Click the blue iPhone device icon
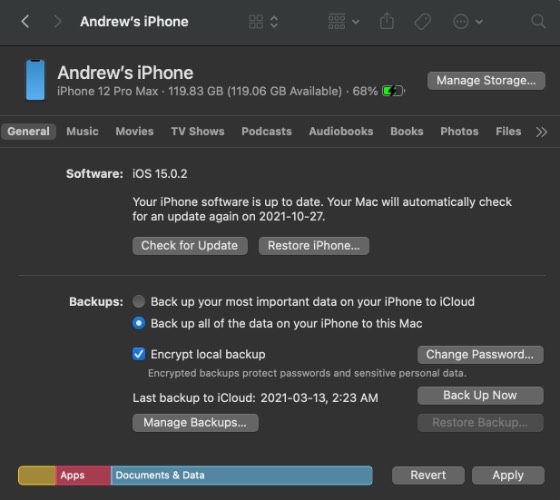The image size is (560, 500). click(35, 80)
